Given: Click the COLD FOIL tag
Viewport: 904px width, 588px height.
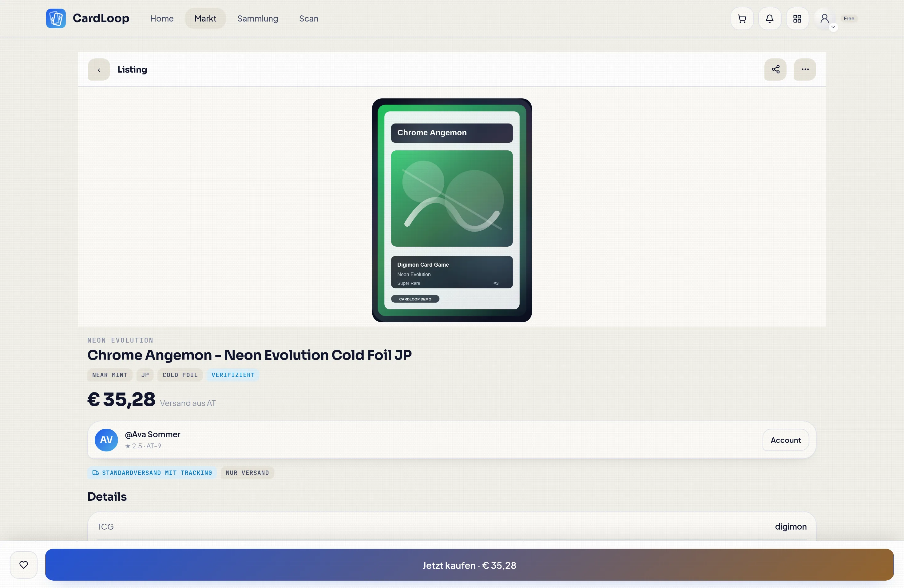Looking at the screenshot, I should tap(180, 375).
